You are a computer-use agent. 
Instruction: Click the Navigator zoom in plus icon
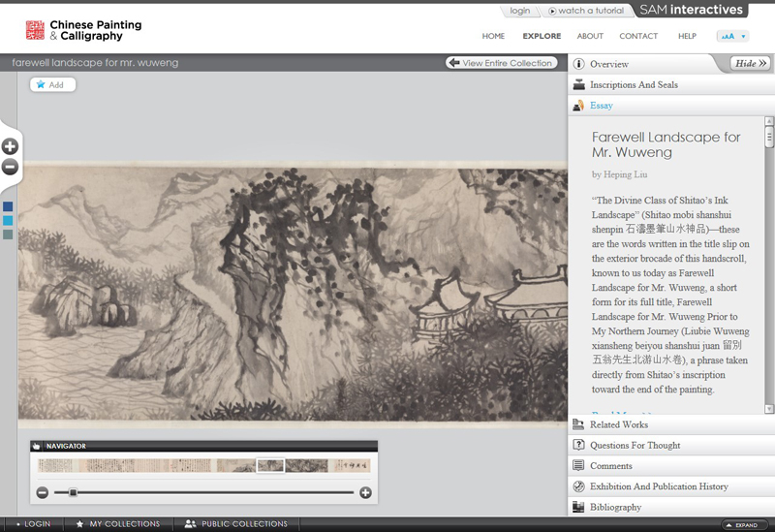[x=365, y=492]
